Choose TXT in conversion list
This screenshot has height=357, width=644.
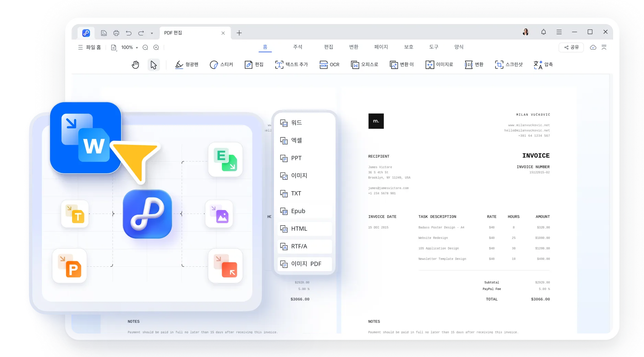coord(305,193)
